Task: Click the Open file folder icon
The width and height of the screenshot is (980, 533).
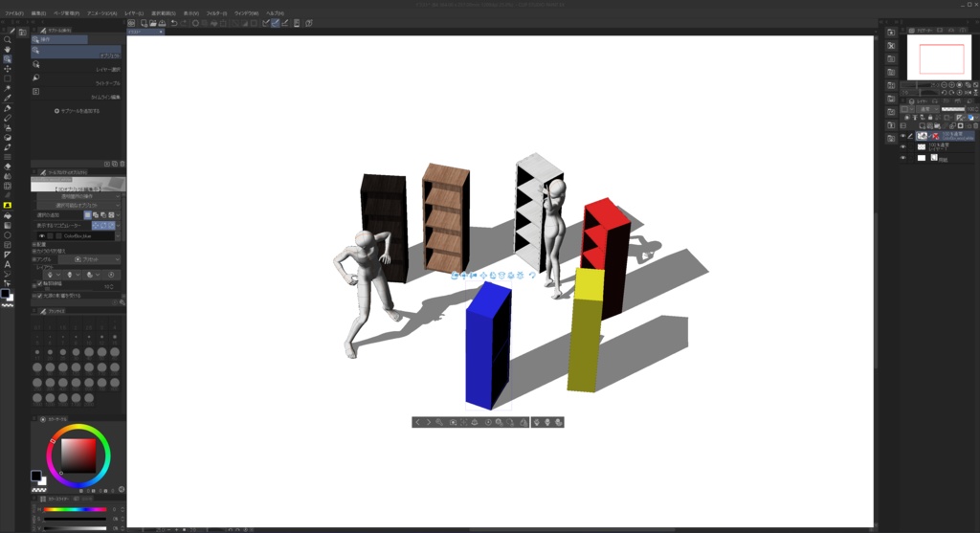Action: [x=153, y=23]
